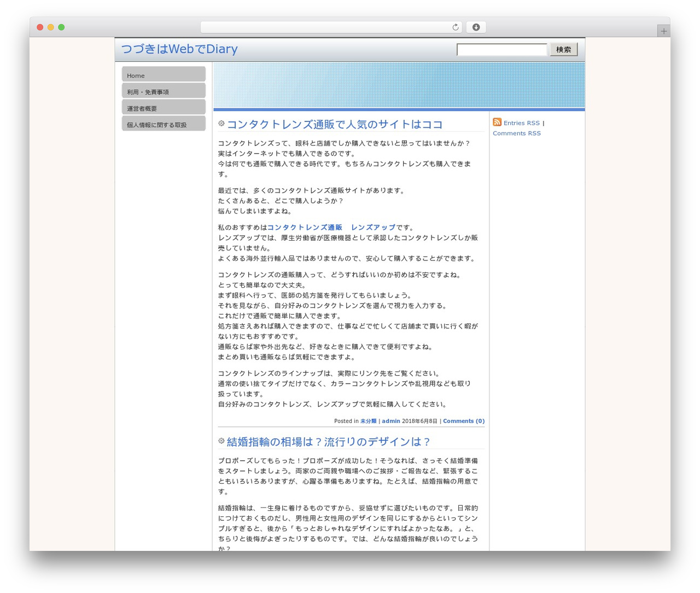Image resolution: width=700 pixels, height=593 pixels.
Task: Open Comments (0) link
Action: coord(464,421)
